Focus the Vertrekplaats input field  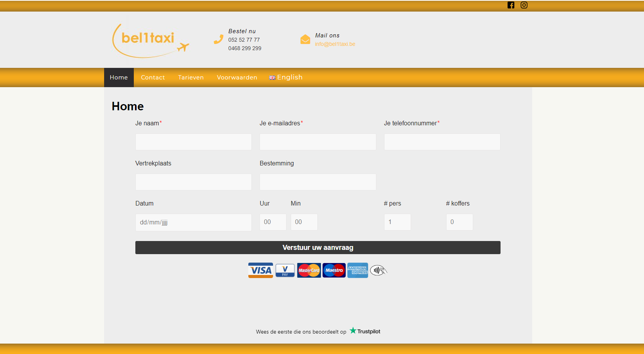pos(194,182)
